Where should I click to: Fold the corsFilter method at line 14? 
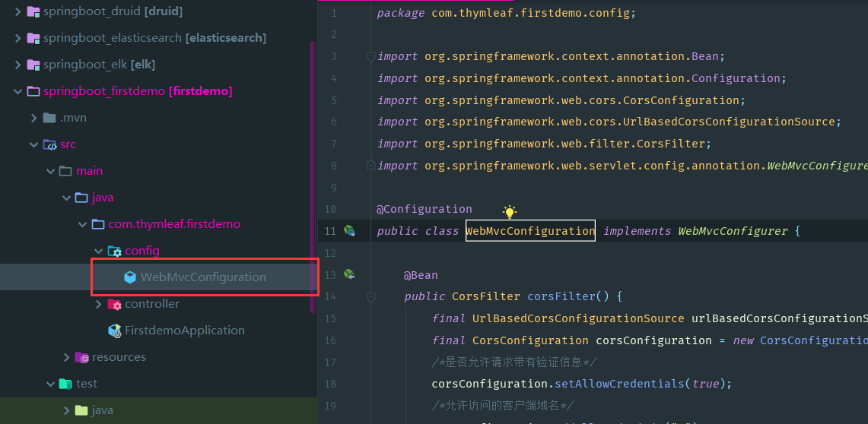point(371,297)
